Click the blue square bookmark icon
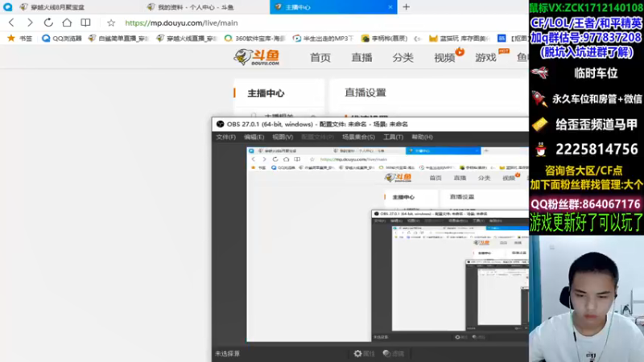 (x=502, y=38)
